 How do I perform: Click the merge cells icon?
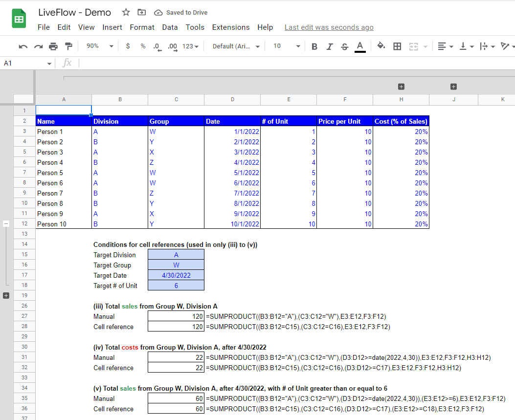click(x=413, y=46)
